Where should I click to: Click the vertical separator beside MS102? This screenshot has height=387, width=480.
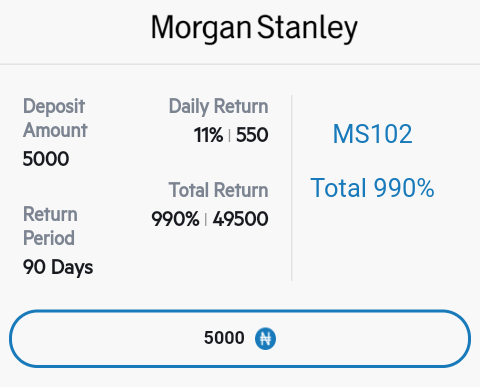(292, 188)
